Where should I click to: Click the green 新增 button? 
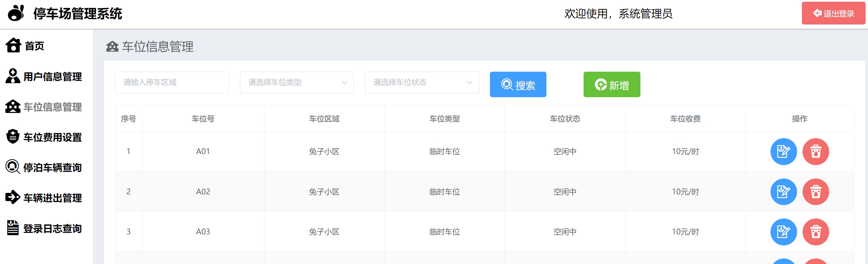coord(612,84)
